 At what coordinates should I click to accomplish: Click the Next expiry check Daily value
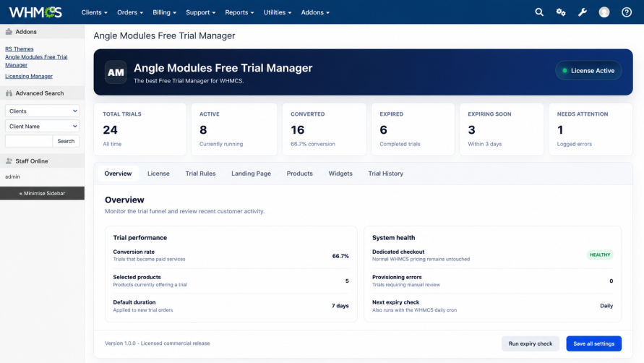point(606,306)
